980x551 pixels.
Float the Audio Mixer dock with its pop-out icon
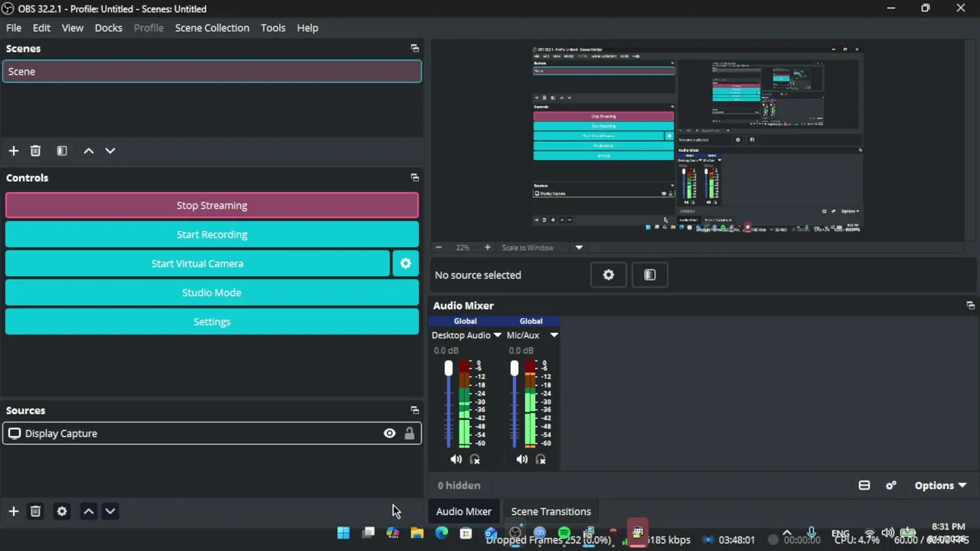(971, 305)
